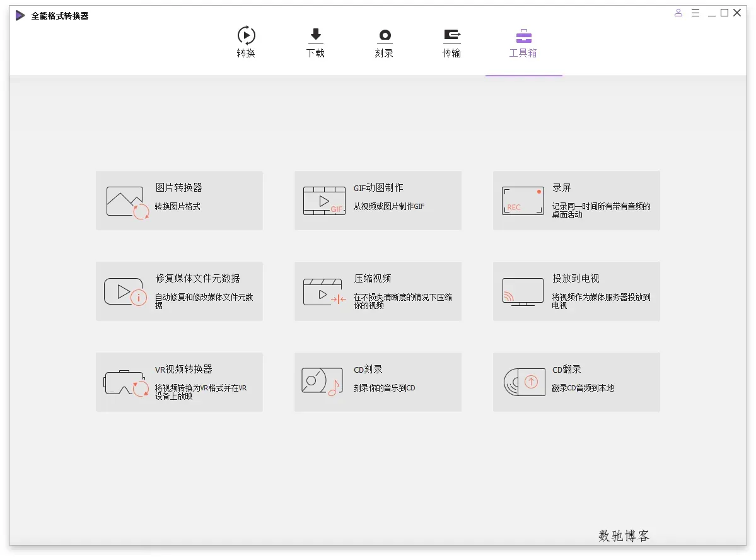The height and width of the screenshot is (560, 756).
Task: Click the image converter picture icon
Action: click(x=127, y=202)
